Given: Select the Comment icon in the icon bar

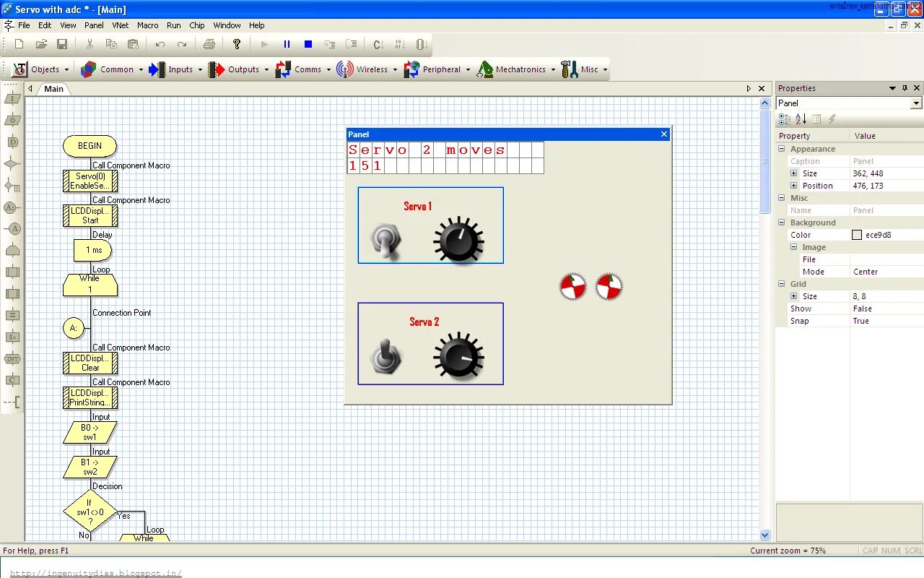Looking at the screenshot, I should (12, 402).
